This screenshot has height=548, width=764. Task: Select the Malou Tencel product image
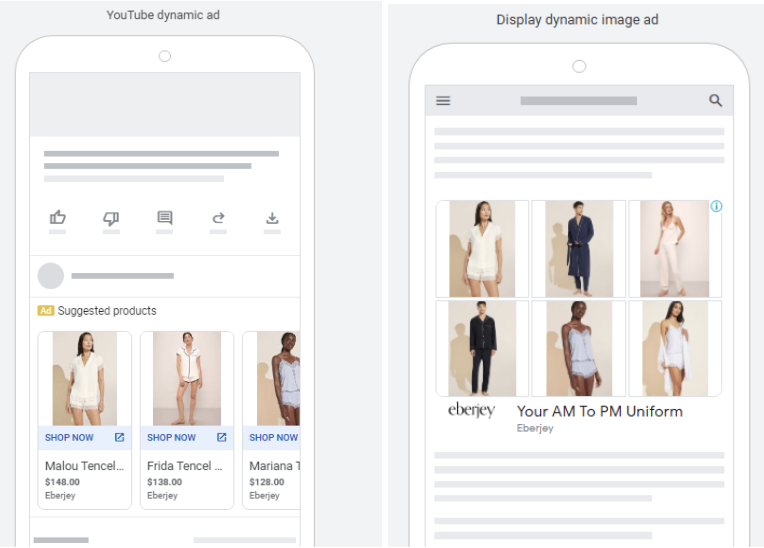(x=85, y=378)
